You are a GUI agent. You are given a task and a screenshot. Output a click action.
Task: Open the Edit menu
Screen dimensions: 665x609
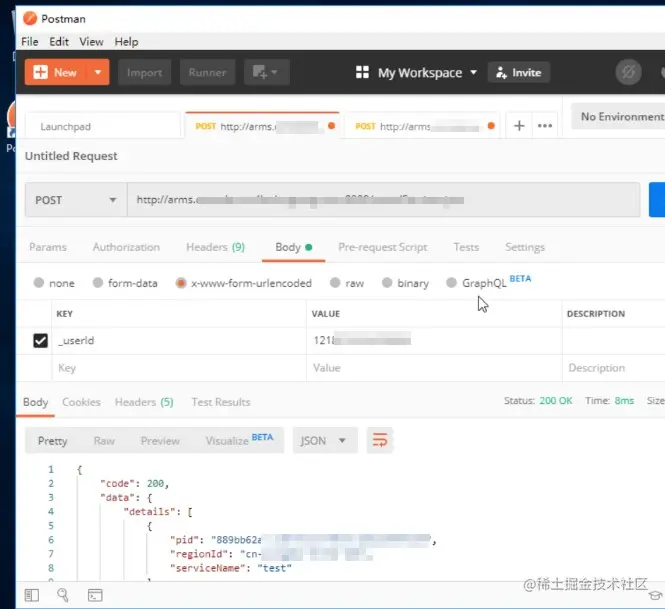click(x=59, y=42)
